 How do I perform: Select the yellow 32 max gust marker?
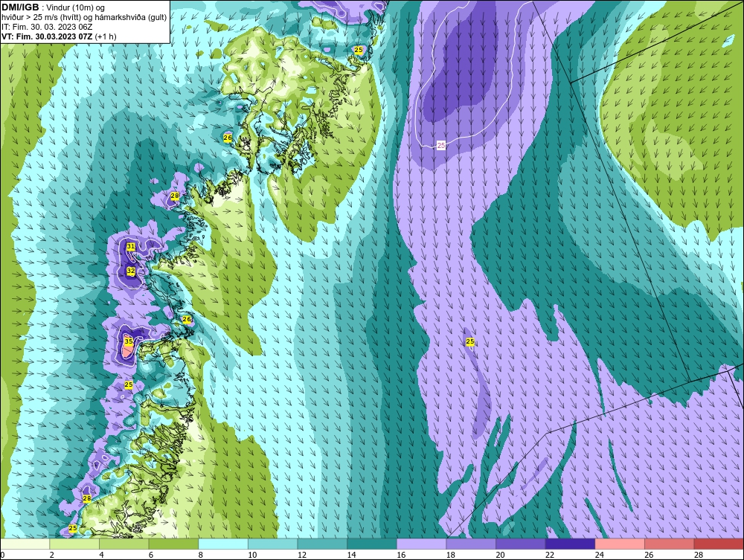pos(130,271)
